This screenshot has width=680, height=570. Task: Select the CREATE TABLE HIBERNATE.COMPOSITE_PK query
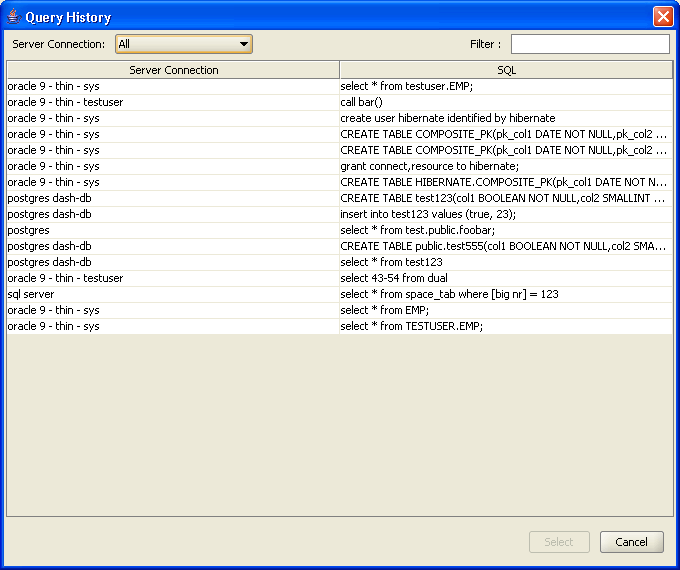(x=506, y=182)
